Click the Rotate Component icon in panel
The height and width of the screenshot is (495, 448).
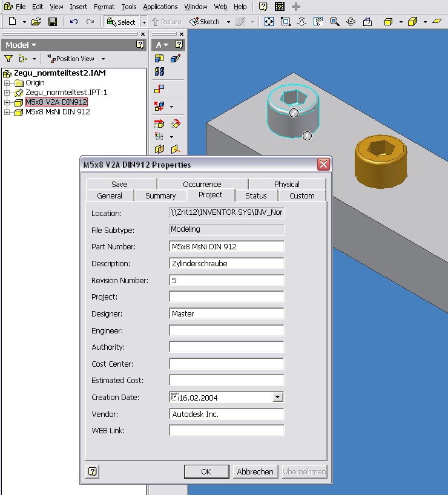pyautogui.click(x=176, y=123)
